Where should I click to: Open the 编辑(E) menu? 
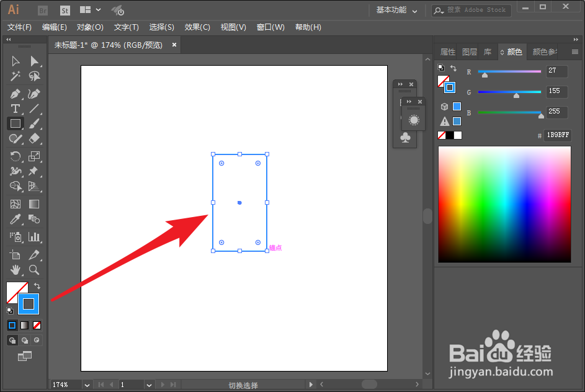point(55,27)
